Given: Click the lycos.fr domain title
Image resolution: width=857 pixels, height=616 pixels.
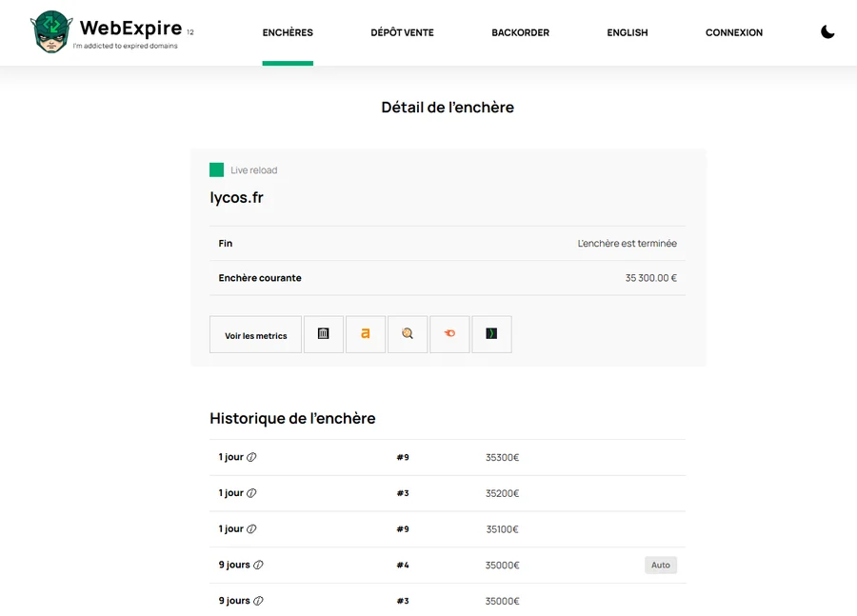Looking at the screenshot, I should tap(237, 197).
